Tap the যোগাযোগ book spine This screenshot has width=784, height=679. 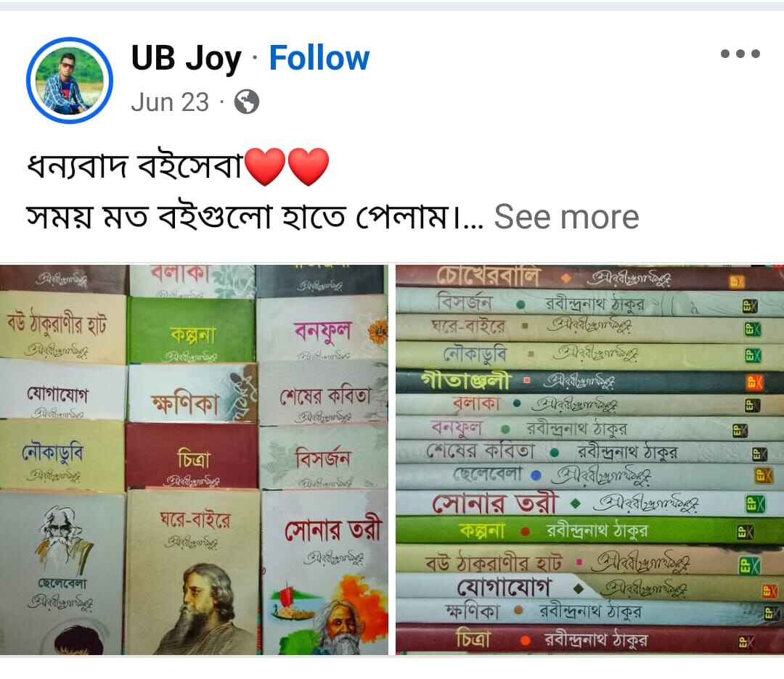(x=590, y=587)
